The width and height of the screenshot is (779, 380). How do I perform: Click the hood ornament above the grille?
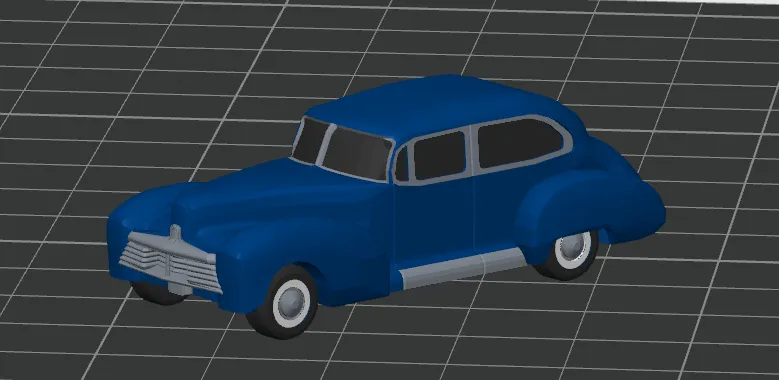(x=175, y=233)
